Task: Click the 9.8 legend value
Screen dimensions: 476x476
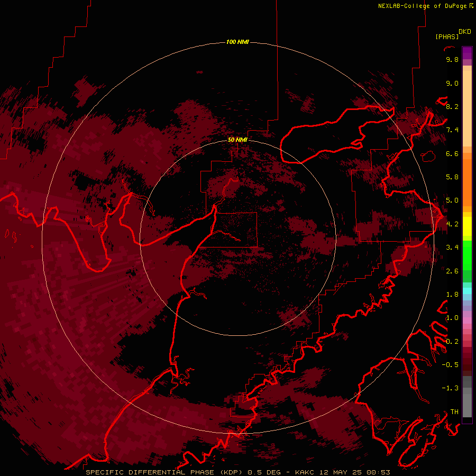Action: (452, 59)
